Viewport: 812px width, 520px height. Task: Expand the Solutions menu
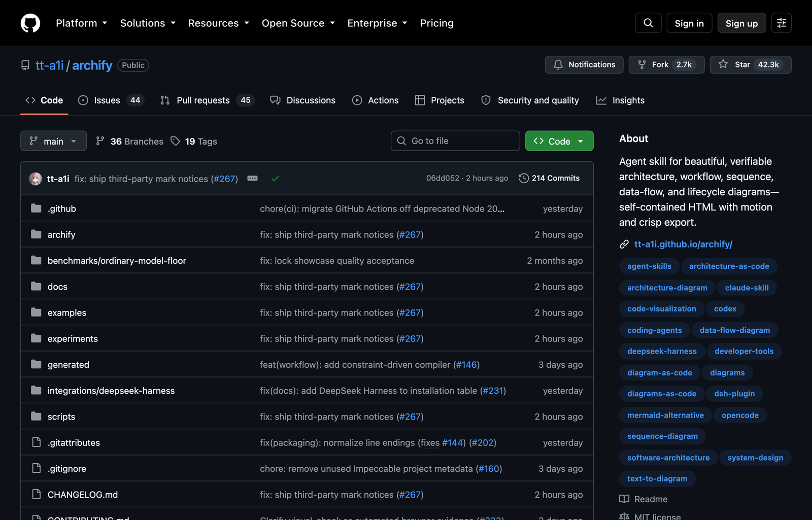pos(148,23)
